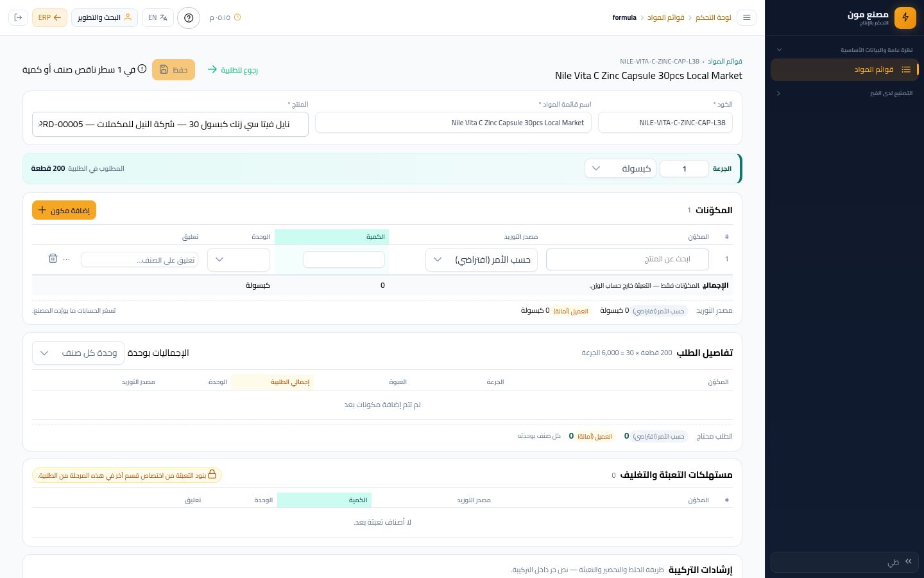This screenshot has width=924, height=578.
Task: Open the three-dots options for component row 1
Action: click(67, 259)
